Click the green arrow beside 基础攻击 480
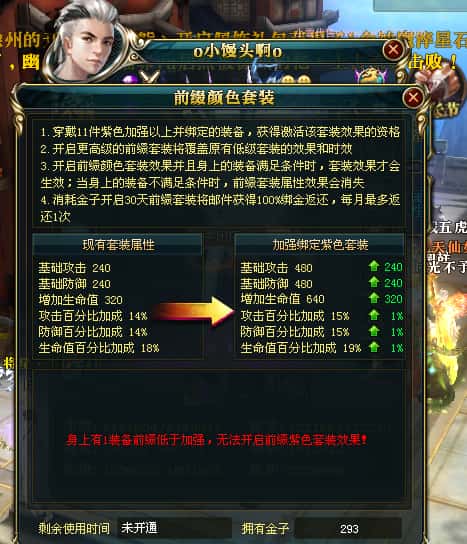This screenshot has width=467, height=544. pos(374,266)
